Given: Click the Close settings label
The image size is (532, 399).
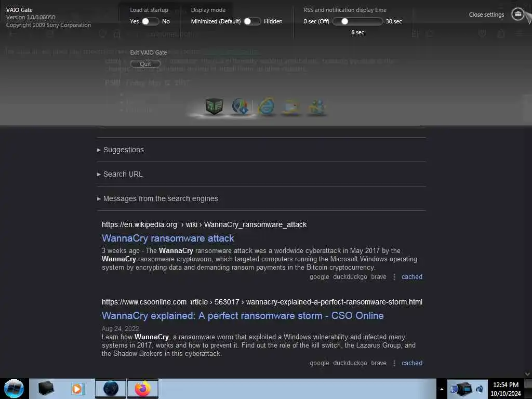Looking at the screenshot, I should [486, 15].
